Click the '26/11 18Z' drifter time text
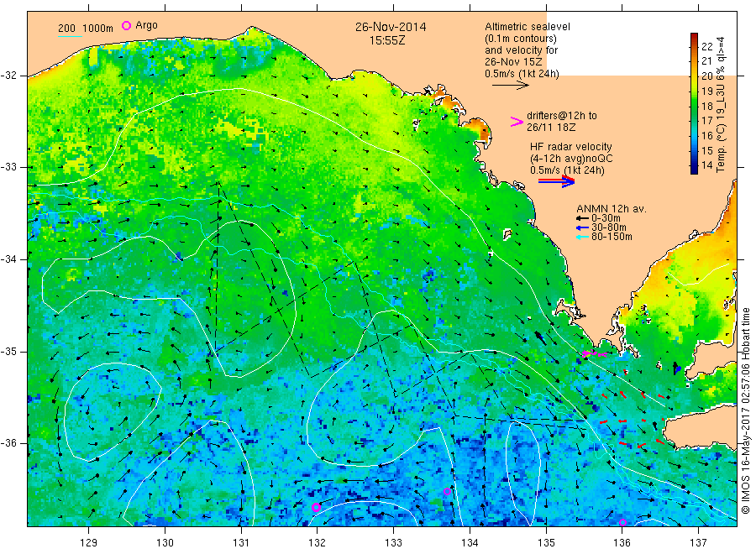 551,128
